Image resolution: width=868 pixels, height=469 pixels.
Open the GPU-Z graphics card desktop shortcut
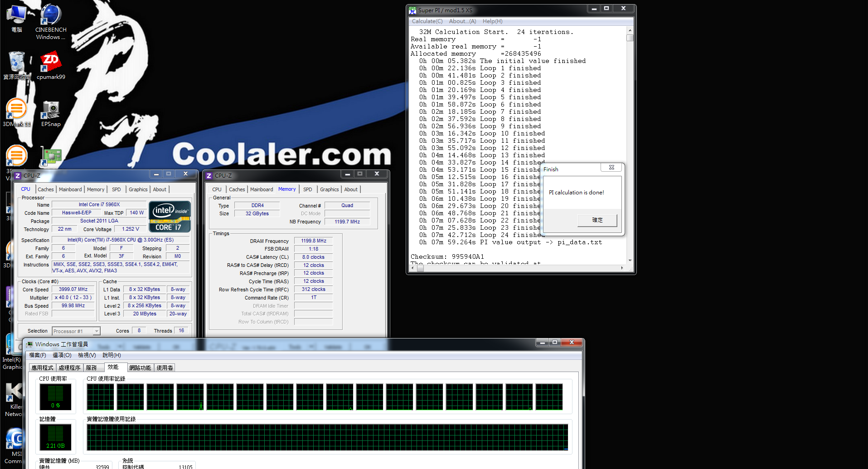click(51, 156)
